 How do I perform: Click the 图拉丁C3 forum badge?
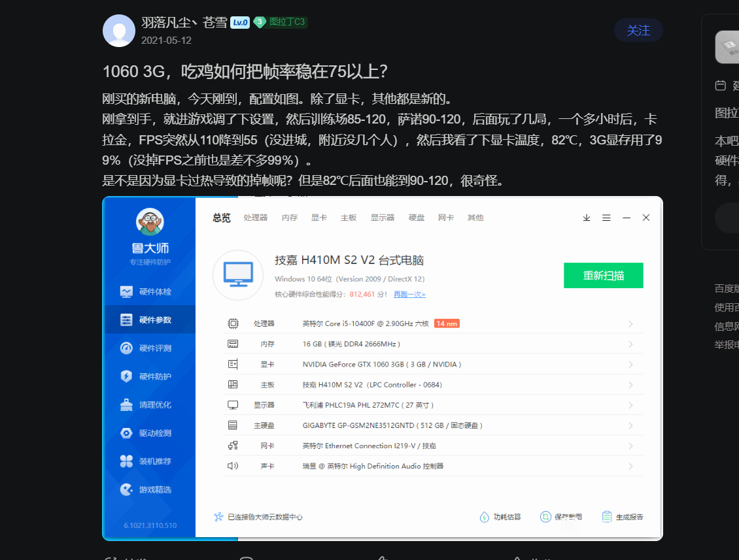281,22
